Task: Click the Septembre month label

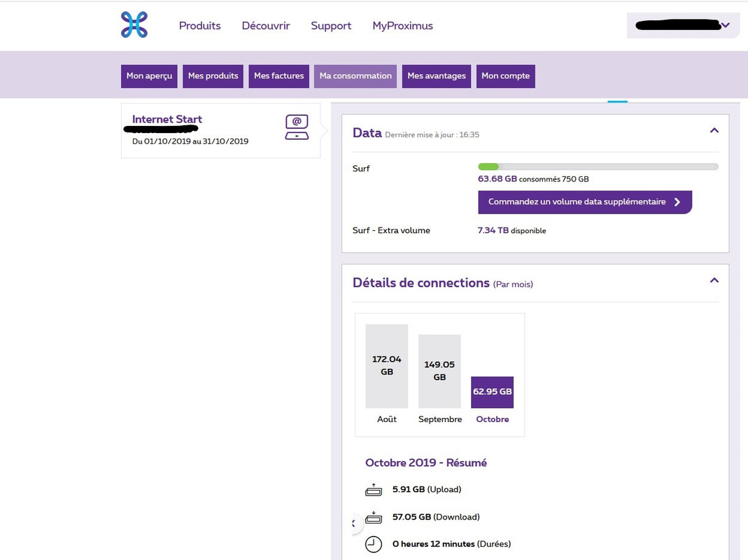Action: (440, 419)
